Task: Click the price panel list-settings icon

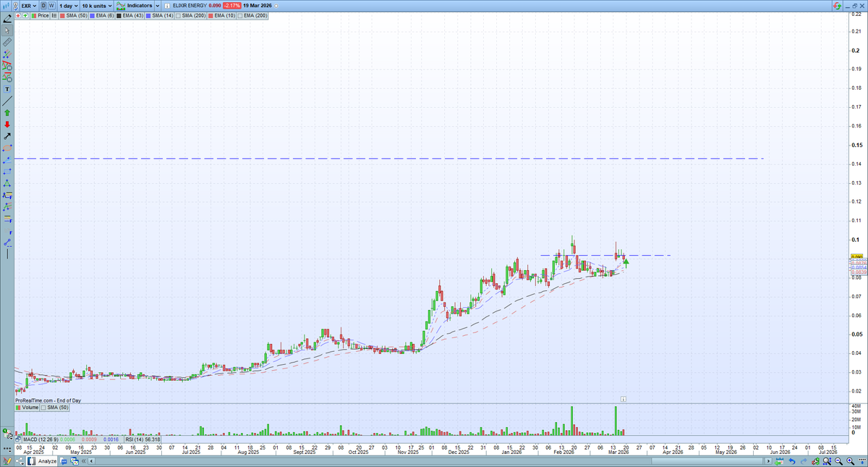Action: pos(54,16)
